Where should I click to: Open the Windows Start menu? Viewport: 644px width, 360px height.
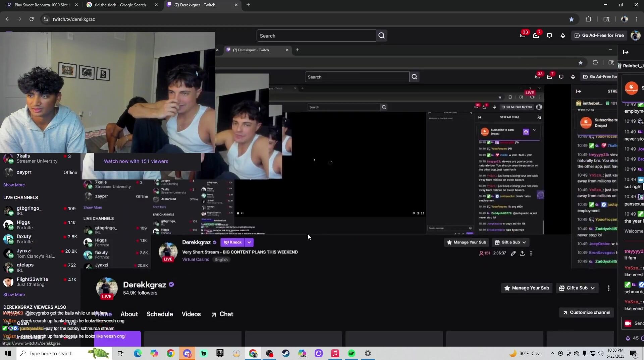coord(8,353)
